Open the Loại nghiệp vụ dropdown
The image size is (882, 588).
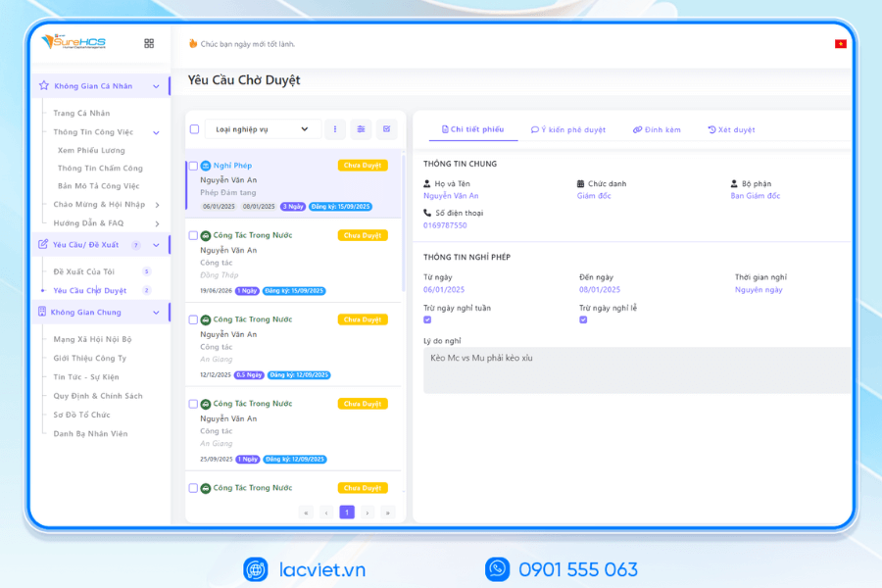(x=263, y=129)
